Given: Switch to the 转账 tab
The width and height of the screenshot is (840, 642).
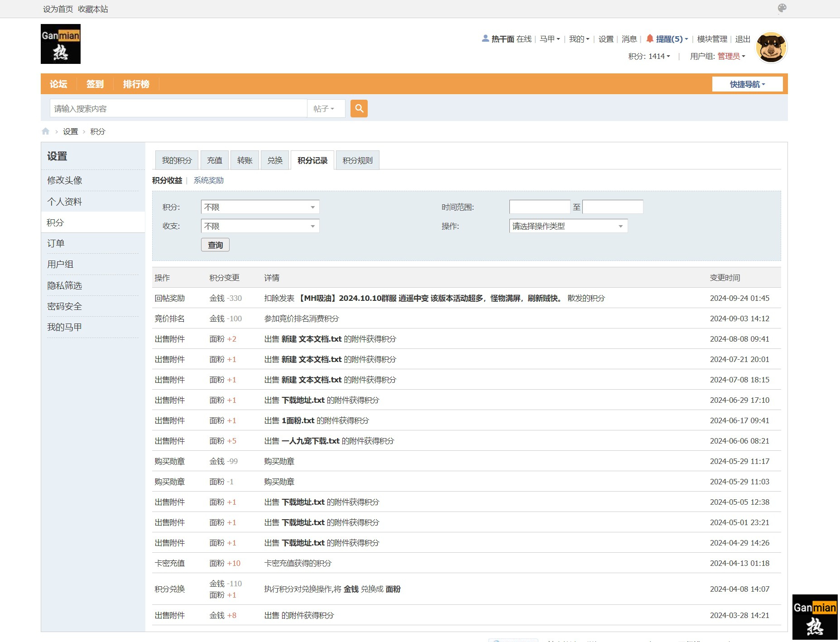Looking at the screenshot, I should pyautogui.click(x=245, y=160).
